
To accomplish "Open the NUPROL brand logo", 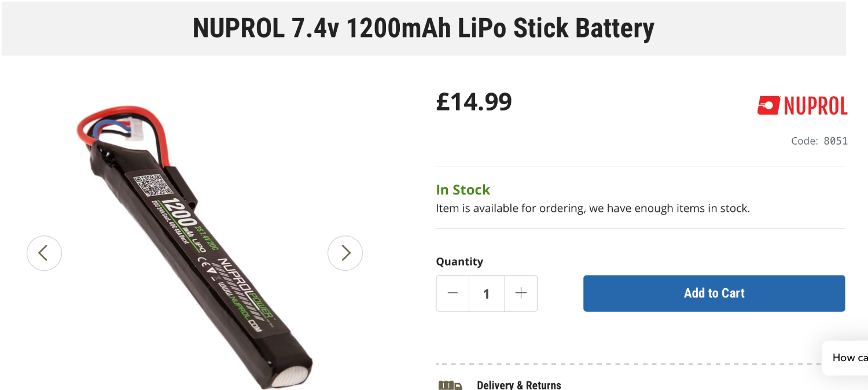I will (x=802, y=106).
